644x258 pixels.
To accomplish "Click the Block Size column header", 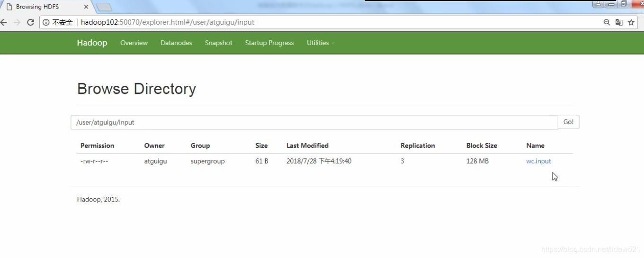I will (482, 146).
